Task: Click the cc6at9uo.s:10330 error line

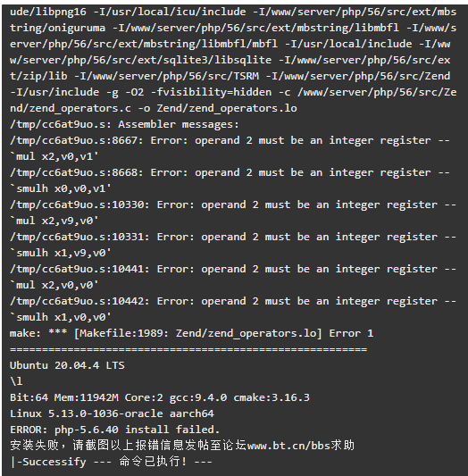Action: point(233,205)
